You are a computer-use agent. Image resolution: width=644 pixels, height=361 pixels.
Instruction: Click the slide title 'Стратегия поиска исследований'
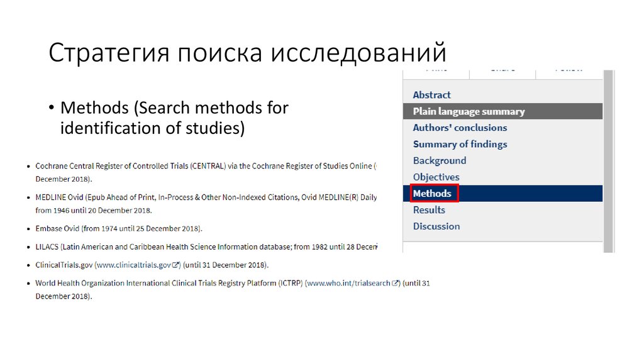point(247,53)
